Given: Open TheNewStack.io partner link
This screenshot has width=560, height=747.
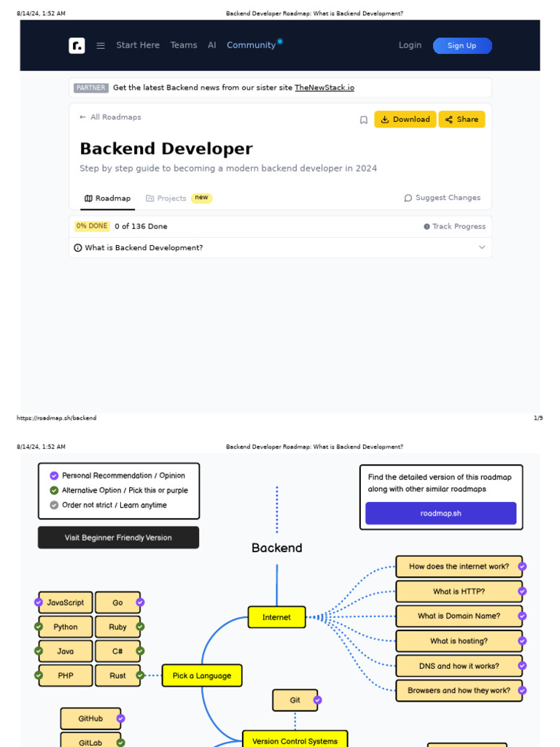Looking at the screenshot, I should (324, 88).
